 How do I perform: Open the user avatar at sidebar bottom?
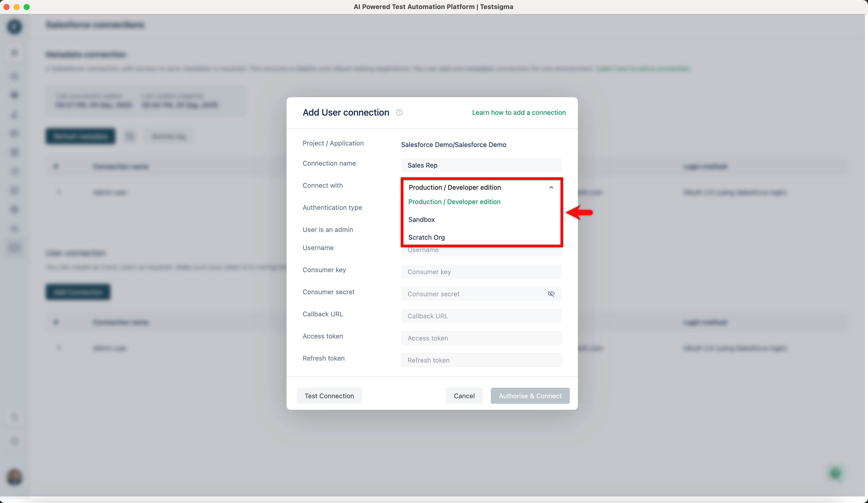(x=15, y=477)
